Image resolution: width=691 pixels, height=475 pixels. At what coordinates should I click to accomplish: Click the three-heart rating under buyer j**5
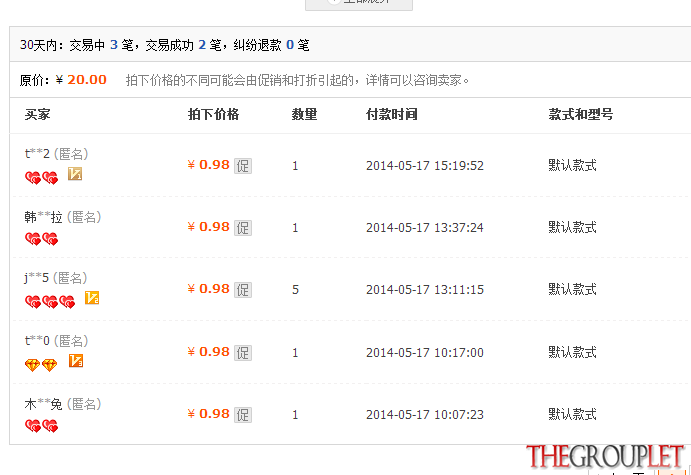tap(50, 302)
